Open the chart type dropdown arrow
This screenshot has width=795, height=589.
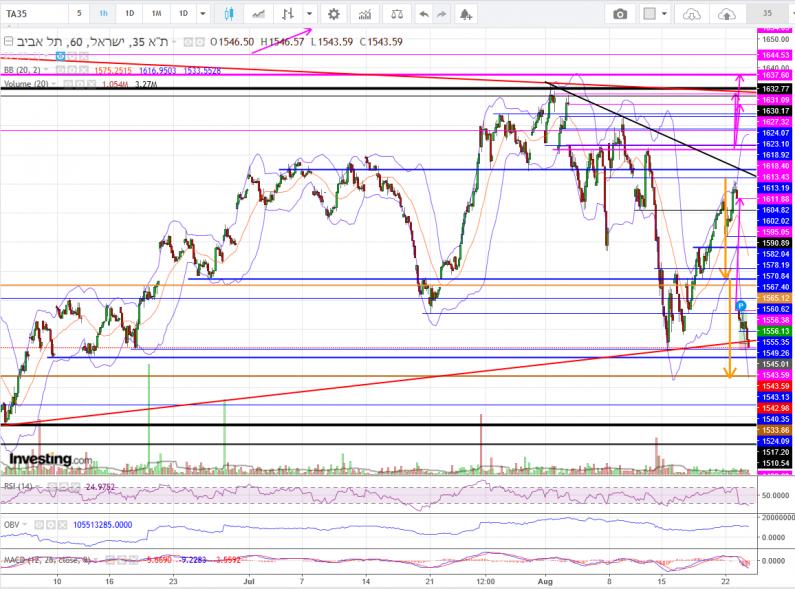pos(309,14)
